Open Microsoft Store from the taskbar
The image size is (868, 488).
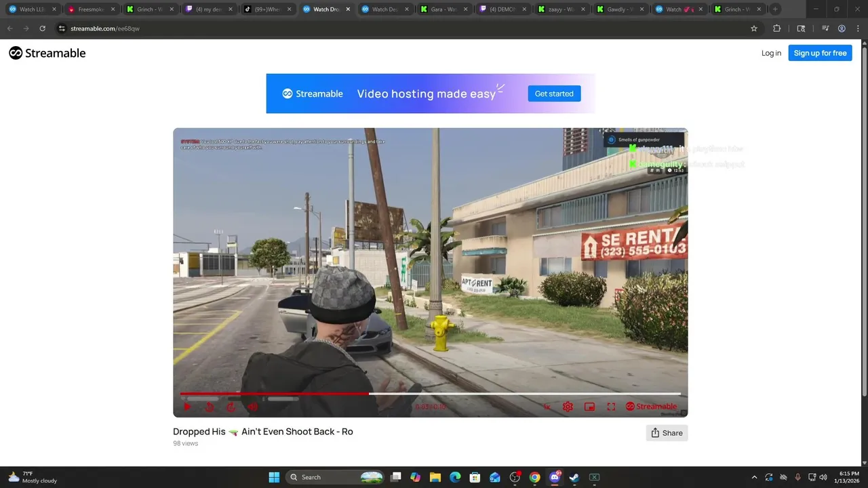475,477
